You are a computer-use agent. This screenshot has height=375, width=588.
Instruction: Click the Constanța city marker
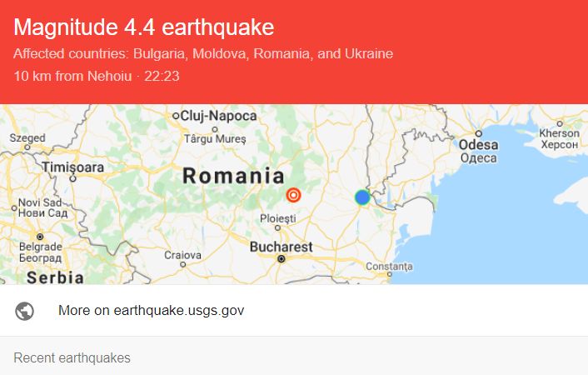coord(389,274)
